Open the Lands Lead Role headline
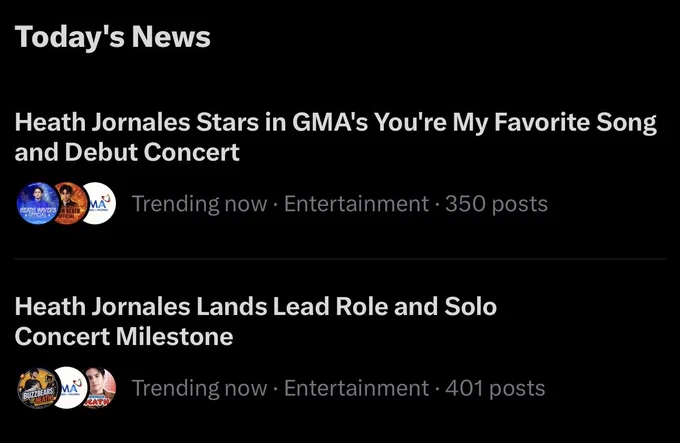Viewport: 680px width, 443px height. (x=255, y=321)
